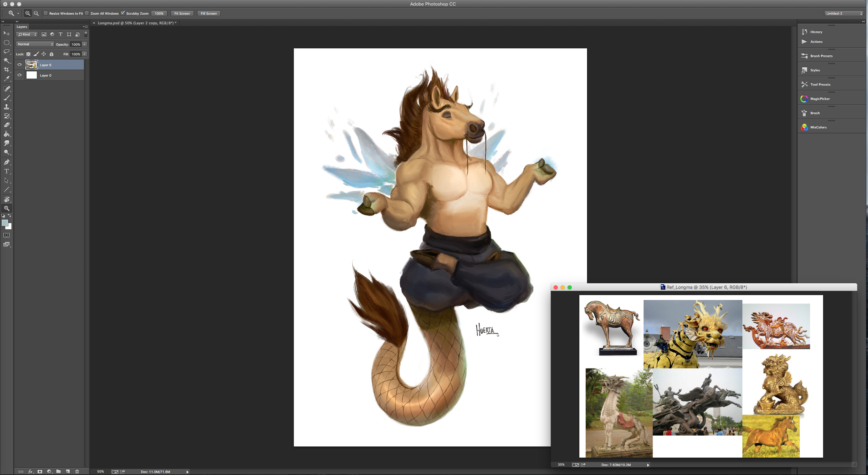Open the Untitled-2 workspace dropdown
The width and height of the screenshot is (868, 475).
(844, 14)
